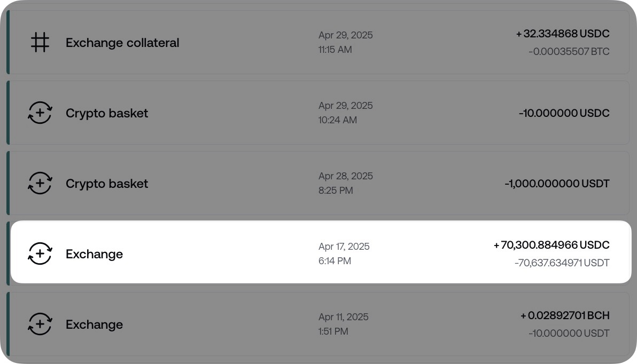637x364 pixels.
Task: Click the Apr 28, 2025 date
Action: click(345, 176)
